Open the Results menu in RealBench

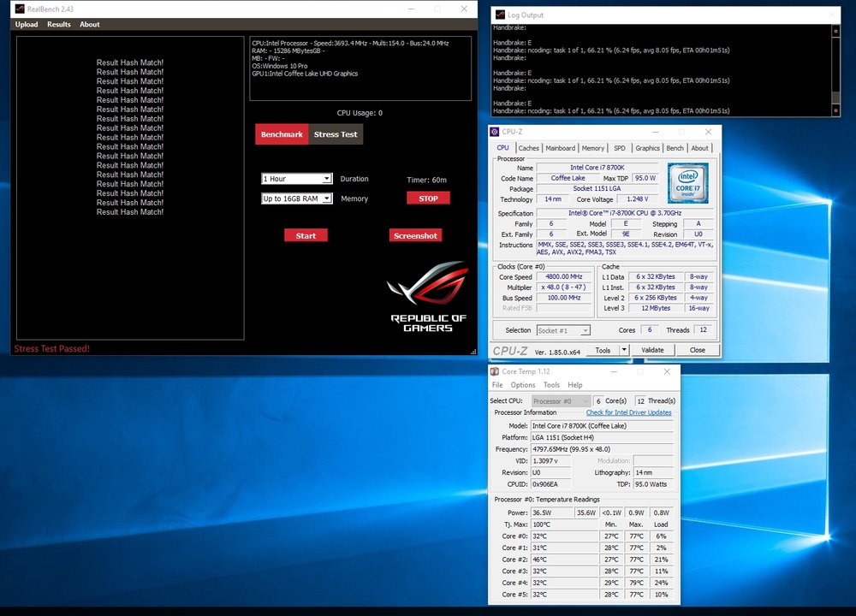click(x=59, y=25)
